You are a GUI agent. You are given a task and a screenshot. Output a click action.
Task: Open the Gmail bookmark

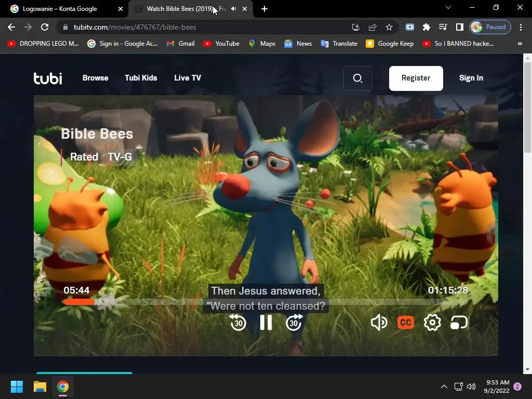pyautogui.click(x=181, y=44)
